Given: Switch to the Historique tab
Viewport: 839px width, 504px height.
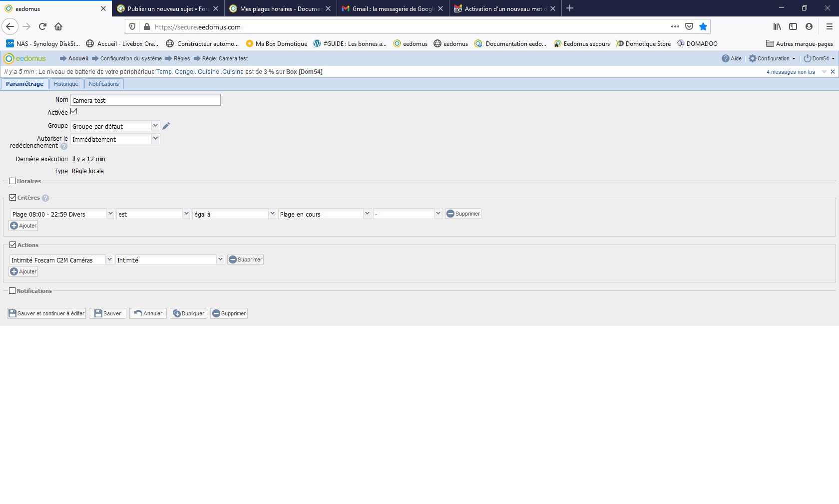Looking at the screenshot, I should pyautogui.click(x=66, y=84).
